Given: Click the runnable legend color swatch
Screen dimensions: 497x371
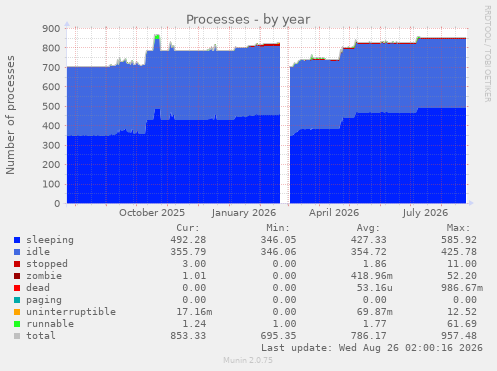Looking at the screenshot, I should [x=17, y=324].
